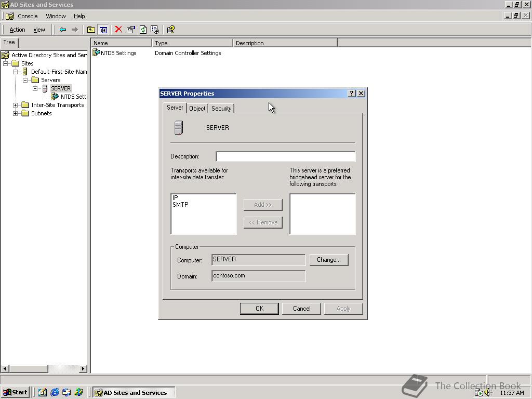Click tree pane scroll left arrow
This screenshot has height=399, width=532.
[5, 368]
